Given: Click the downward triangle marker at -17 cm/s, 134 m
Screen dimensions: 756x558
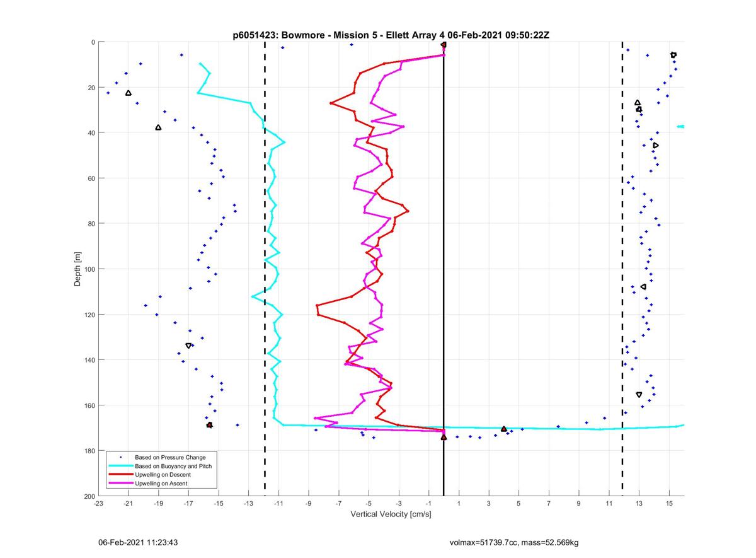Looking at the screenshot, I should [x=188, y=346].
